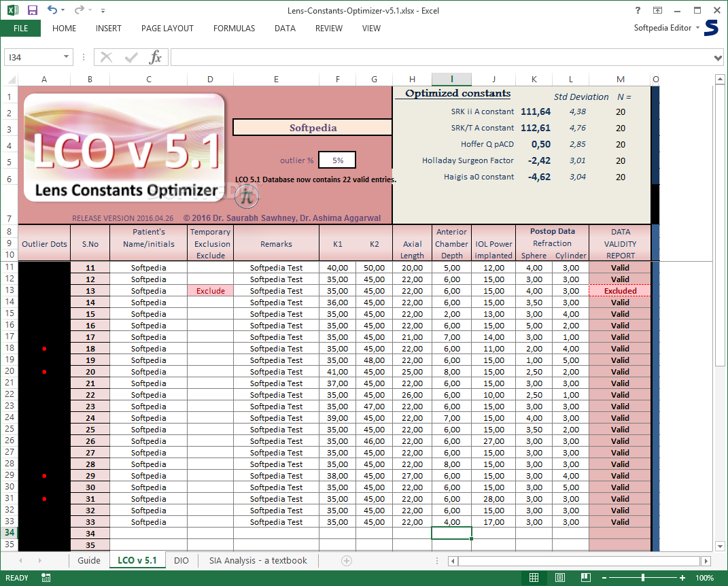The image size is (728, 586).
Task: Click the Softpedia name box cell
Action: (x=313, y=128)
